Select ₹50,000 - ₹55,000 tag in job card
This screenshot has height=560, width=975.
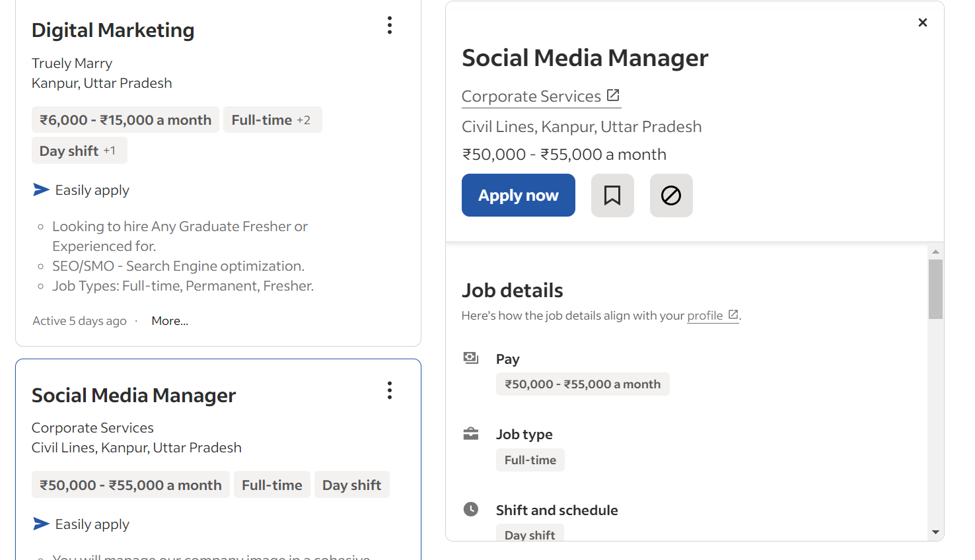pyautogui.click(x=131, y=485)
